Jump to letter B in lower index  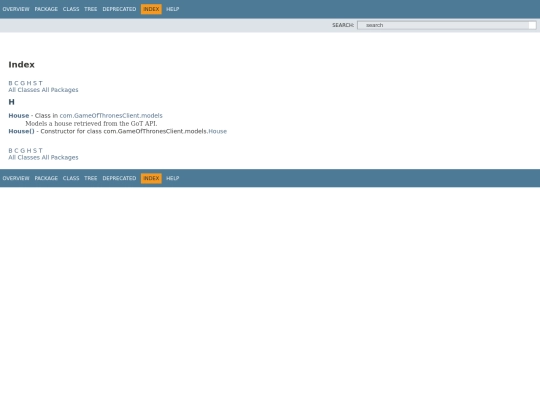pos(10,150)
